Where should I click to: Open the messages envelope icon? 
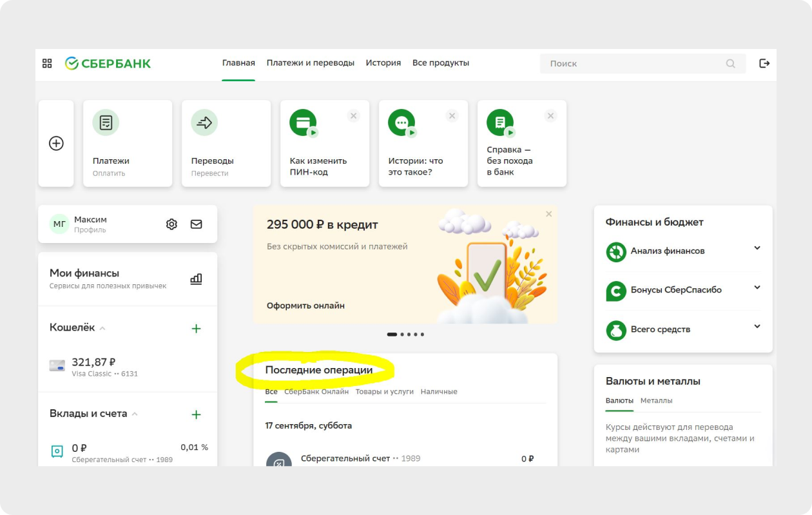click(x=196, y=224)
